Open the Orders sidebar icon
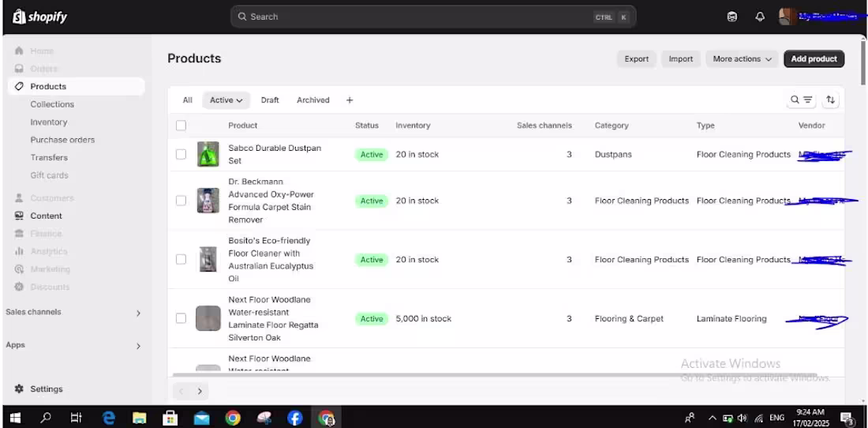Screen dimensions: 868x428 [x=19, y=69]
